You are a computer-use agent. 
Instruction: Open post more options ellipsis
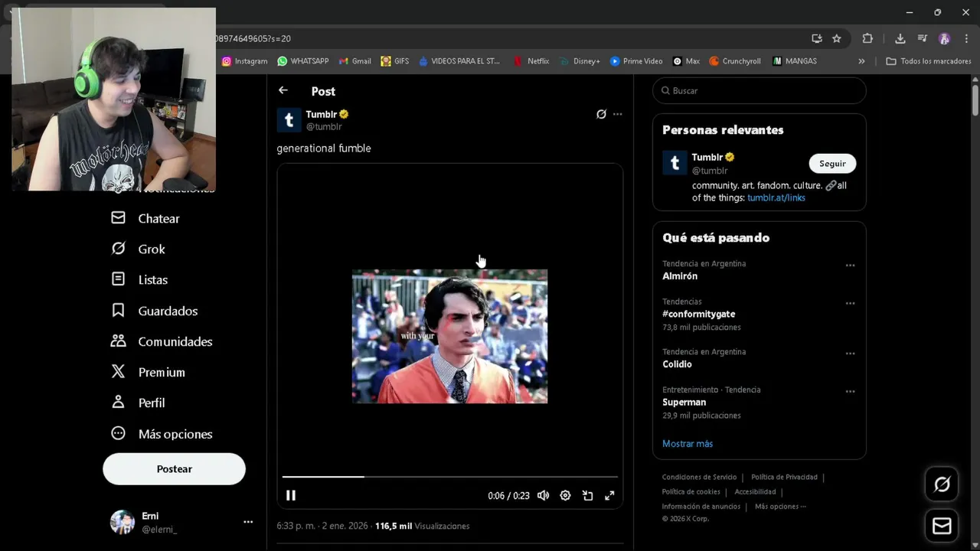(618, 114)
